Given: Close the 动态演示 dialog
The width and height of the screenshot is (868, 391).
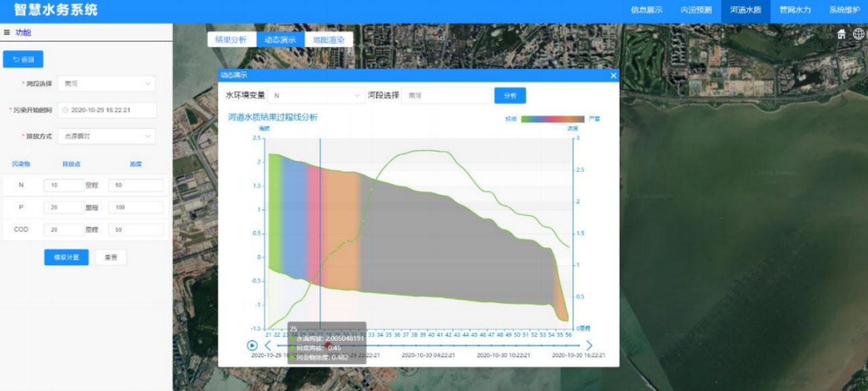Looking at the screenshot, I should pyautogui.click(x=614, y=76).
